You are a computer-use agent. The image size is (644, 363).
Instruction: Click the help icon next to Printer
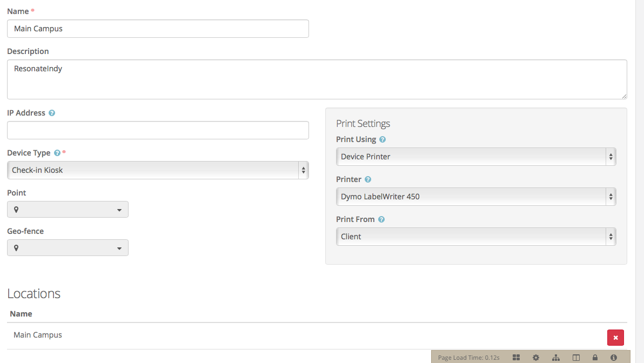point(368,179)
